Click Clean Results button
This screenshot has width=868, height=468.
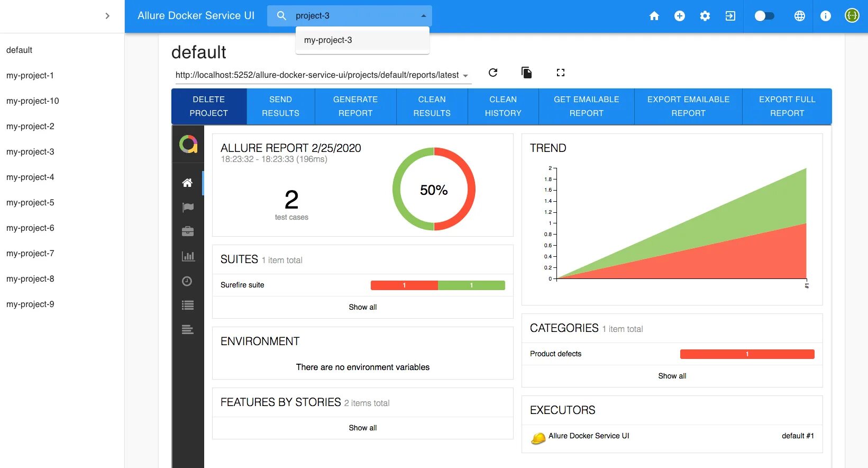[x=432, y=106]
